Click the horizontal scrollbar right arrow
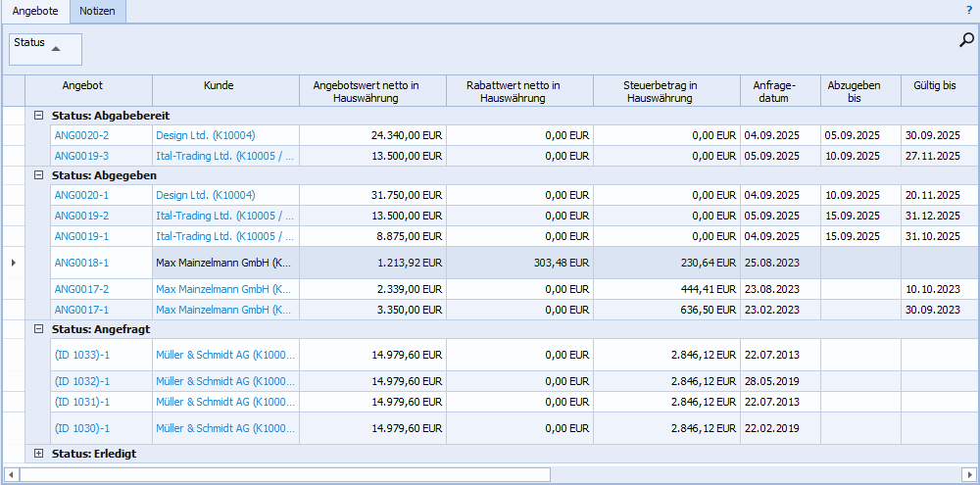Image resolution: width=980 pixels, height=485 pixels. point(969,474)
